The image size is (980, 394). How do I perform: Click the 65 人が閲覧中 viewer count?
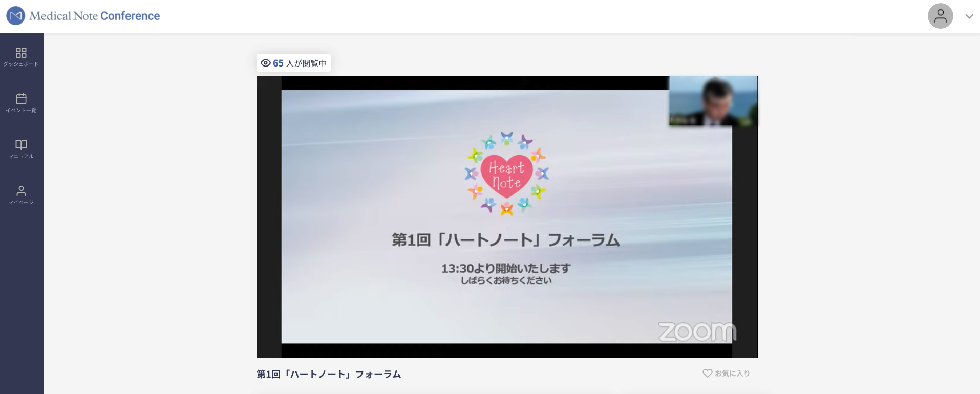pos(293,63)
